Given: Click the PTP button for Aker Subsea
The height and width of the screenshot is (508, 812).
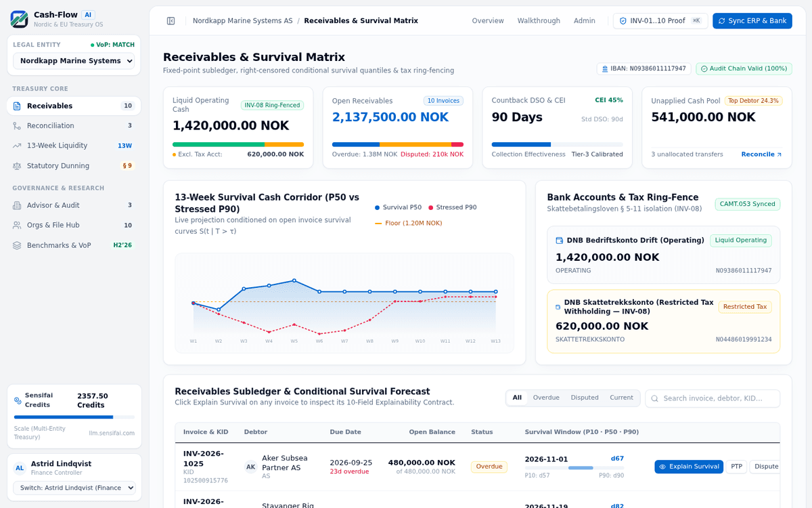Looking at the screenshot, I should 736,467.
